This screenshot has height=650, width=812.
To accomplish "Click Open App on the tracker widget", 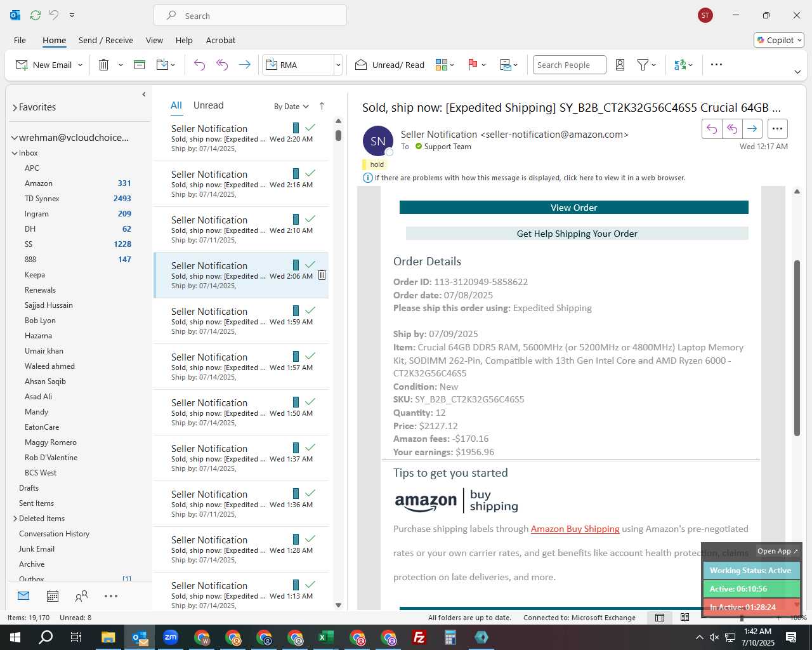I will 777,551.
